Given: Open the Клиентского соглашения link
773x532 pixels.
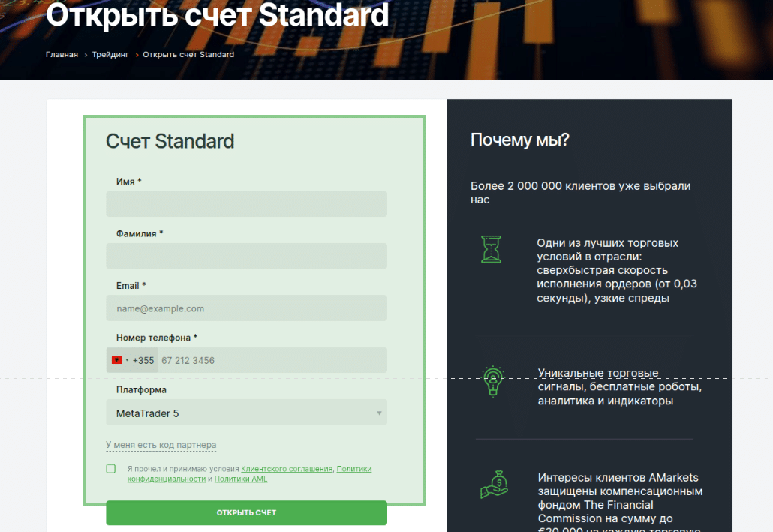Looking at the screenshot, I should tap(286, 469).
